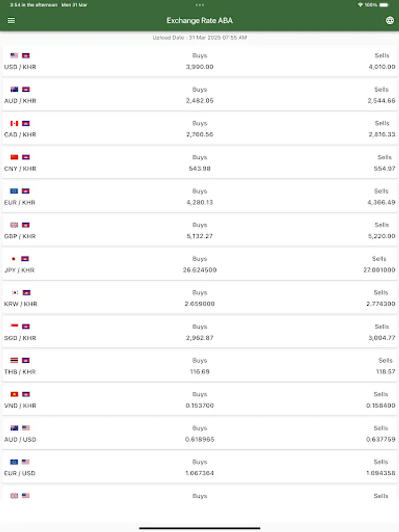The image size is (399, 532).
Task: Tap the Vietnamese flag in the VND / KHR row
Action: [x=14, y=394]
